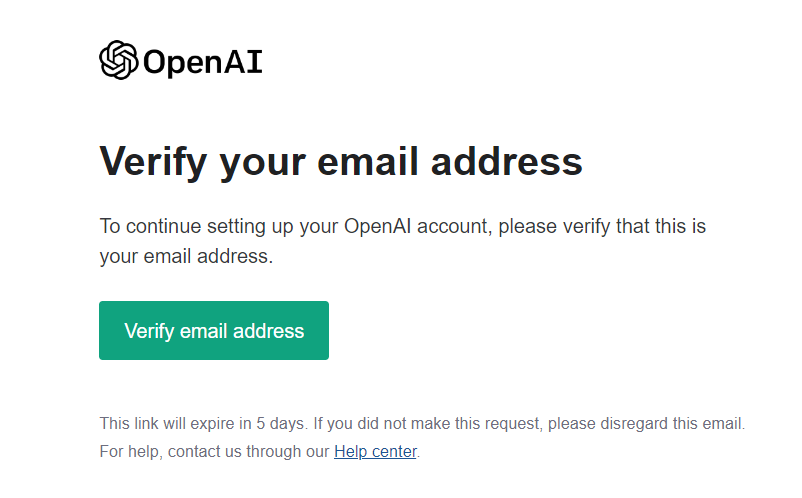Click the "If you did not make this request" sentence
This screenshot has width=802, height=498.
[427, 423]
